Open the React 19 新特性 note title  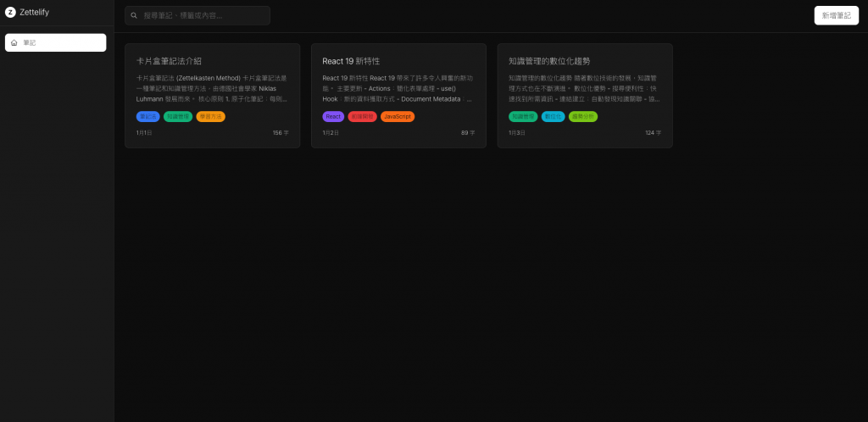(x=351, y=61)
